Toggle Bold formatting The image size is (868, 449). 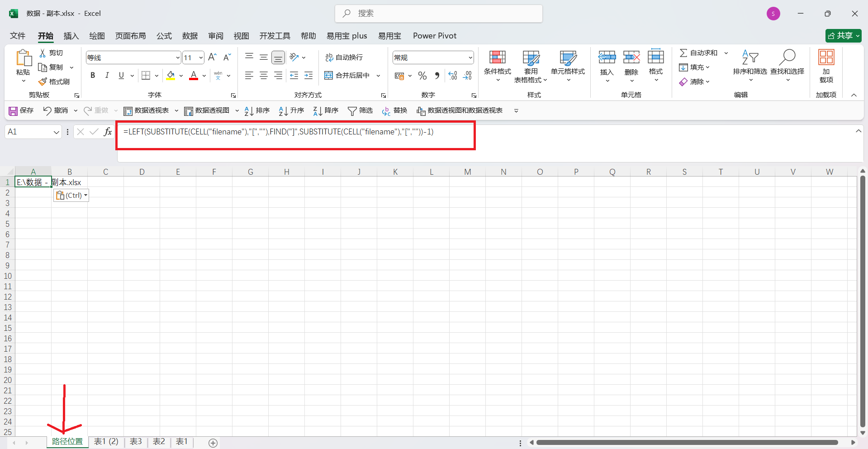coord(93,76)
